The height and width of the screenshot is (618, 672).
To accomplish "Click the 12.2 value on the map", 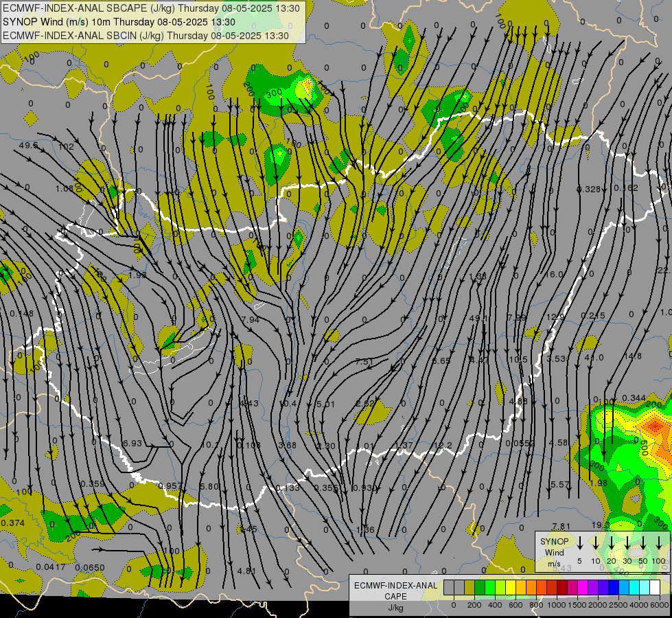I will point(443,446).
